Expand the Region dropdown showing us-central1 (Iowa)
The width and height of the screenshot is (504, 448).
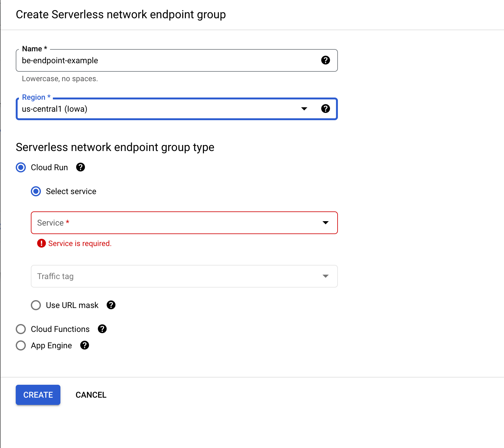(304, 109)
